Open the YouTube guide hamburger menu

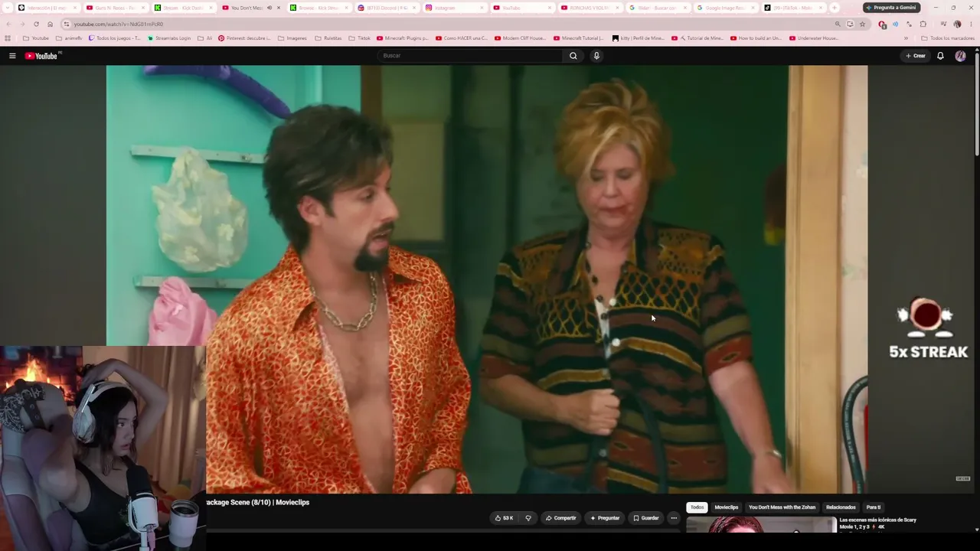[x=12, y=56]
